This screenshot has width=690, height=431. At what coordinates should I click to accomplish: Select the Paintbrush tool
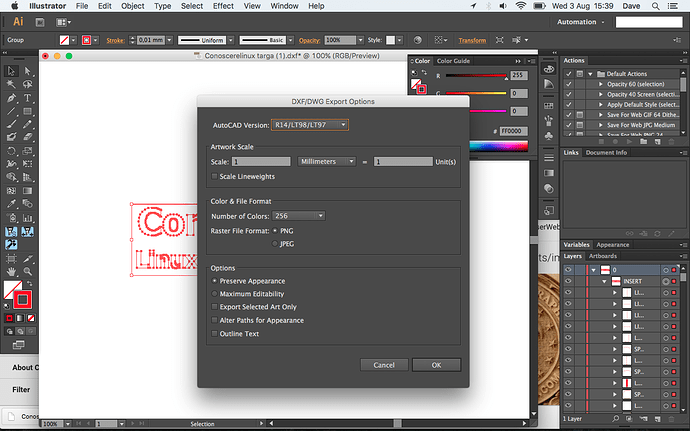pyautogui.click(x=11, y=124)
